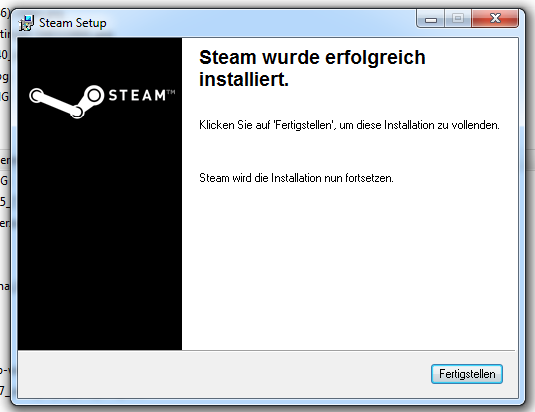Click the quoted word 'Fertigstellen' in the instructions
Viewport: 535px width, 412px height.
(x=303, y=125)
